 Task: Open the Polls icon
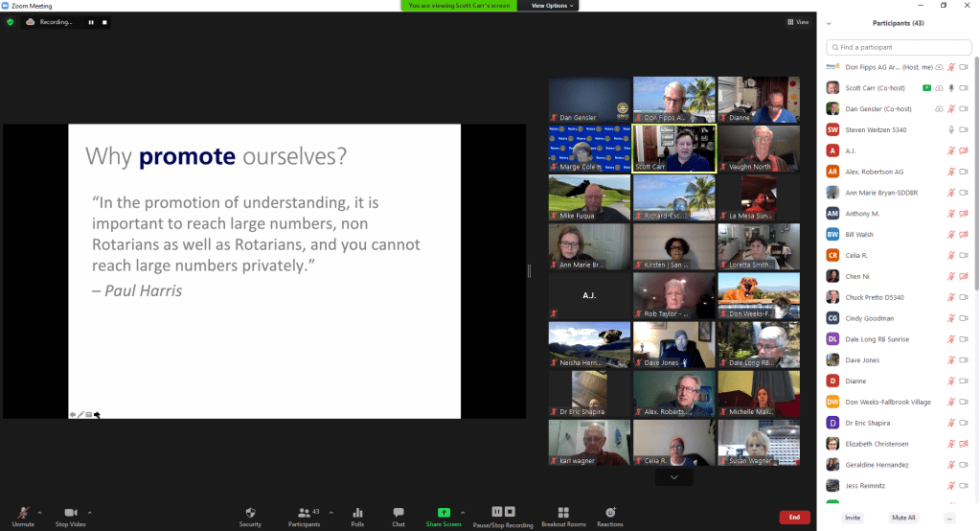(357, 515)
